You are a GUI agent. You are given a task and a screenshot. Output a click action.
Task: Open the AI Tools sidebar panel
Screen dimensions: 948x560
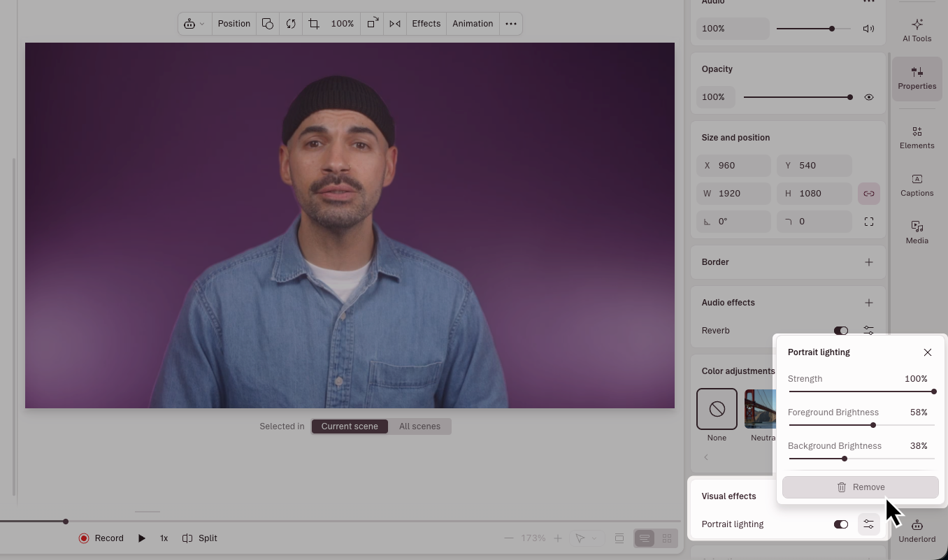(x=917, y=30)
